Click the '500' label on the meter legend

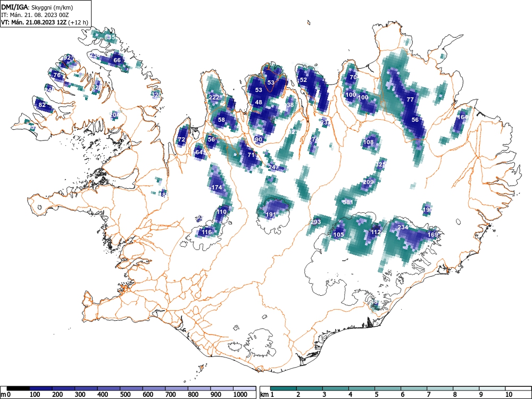[x=125, y=394]
